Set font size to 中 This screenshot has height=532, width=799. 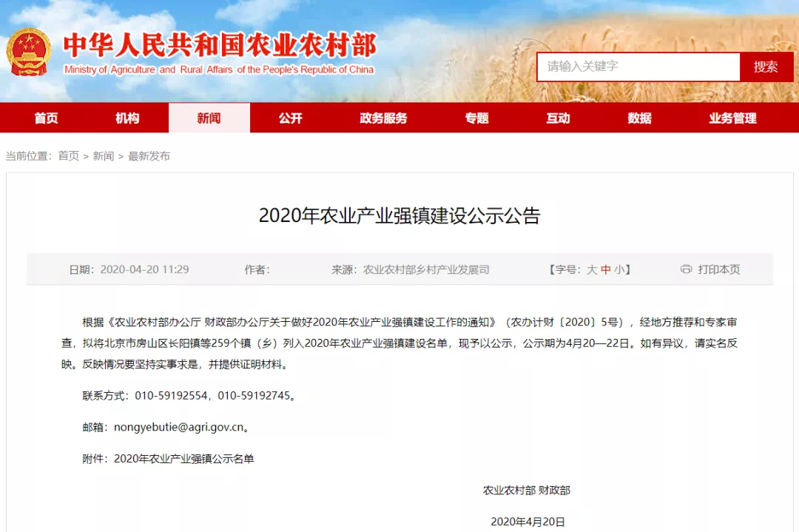point(605,269)
